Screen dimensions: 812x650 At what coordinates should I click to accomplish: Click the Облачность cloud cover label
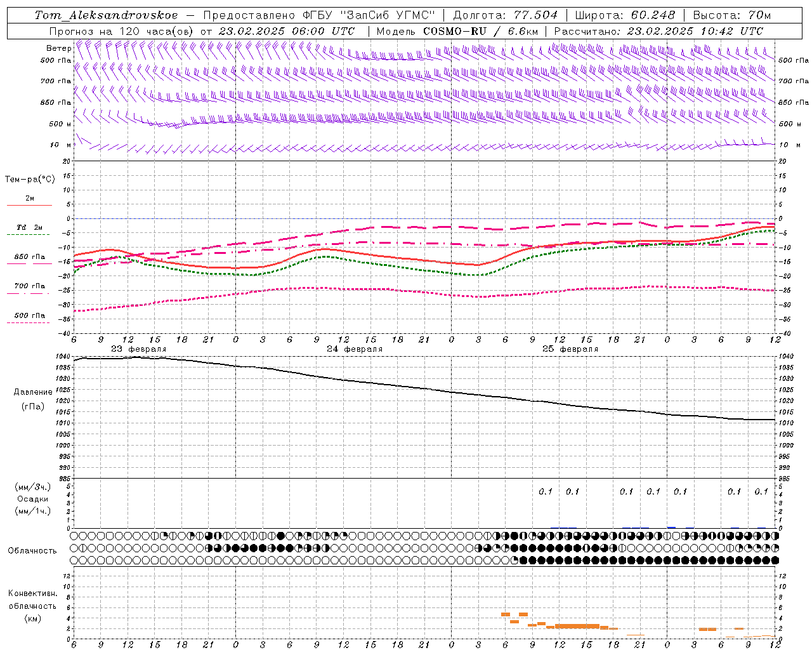(32, 551)
